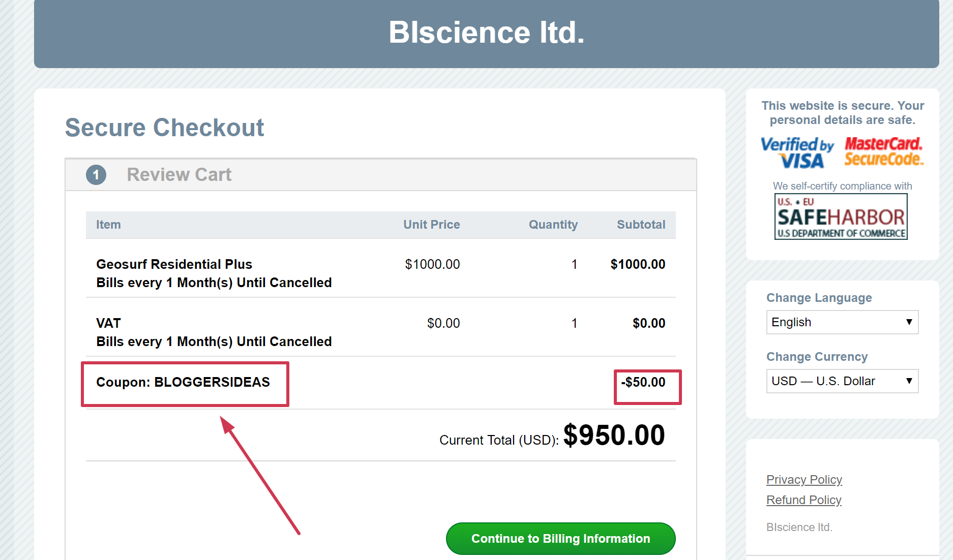
Task: Click the Coupon: BLOGGERSIDEAS text
Action: coord(183,382)
